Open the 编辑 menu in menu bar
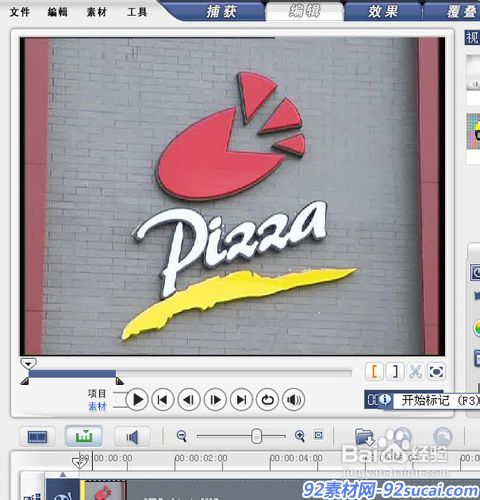480x500 pixels. [58, 12]
